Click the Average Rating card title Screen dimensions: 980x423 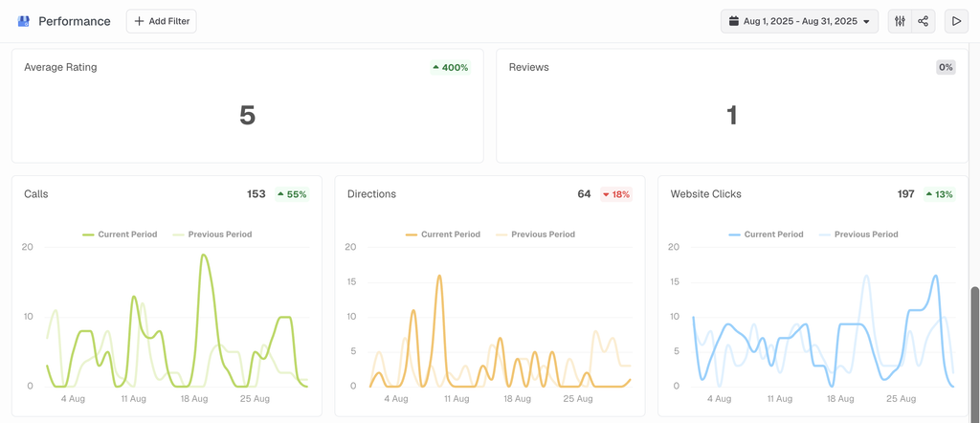click(60, 68)
